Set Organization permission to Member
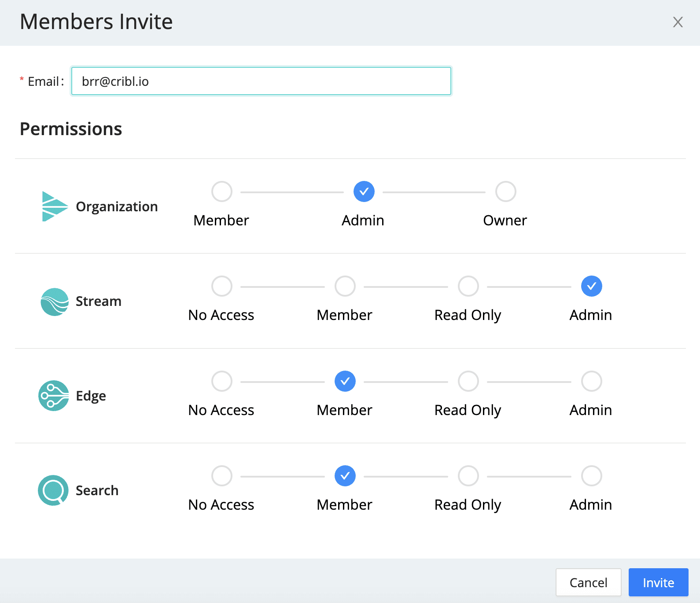Viewport: 700px width, 603px height. pos(222,192)
